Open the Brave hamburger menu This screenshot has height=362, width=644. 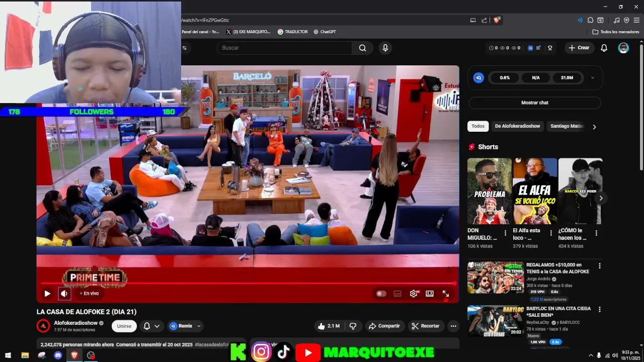point(636,20)
